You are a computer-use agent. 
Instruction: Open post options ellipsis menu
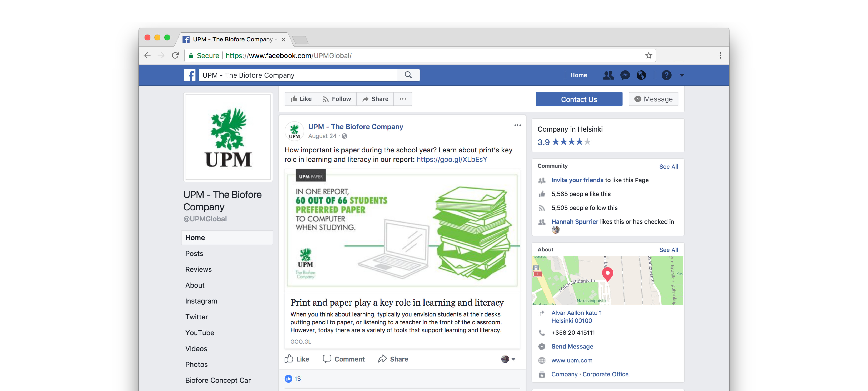(x=517, y=125)
